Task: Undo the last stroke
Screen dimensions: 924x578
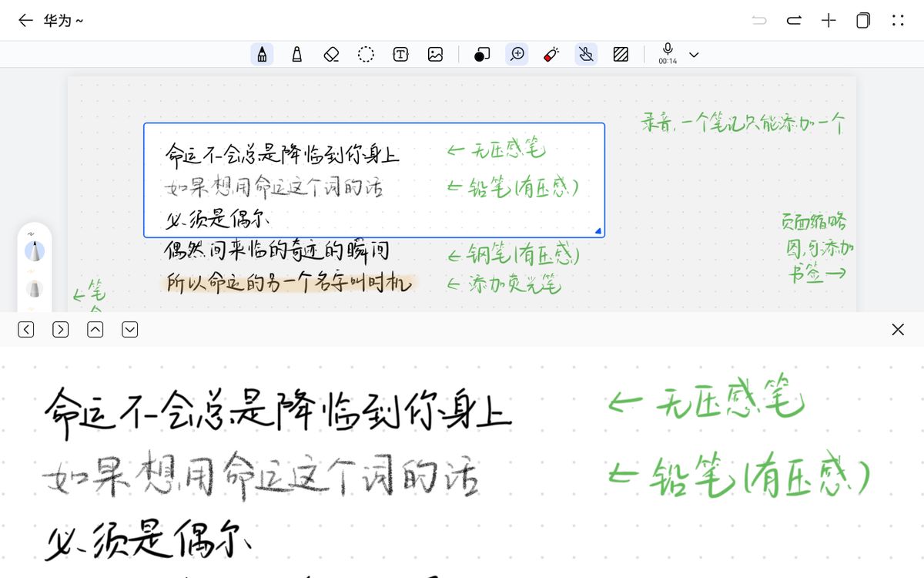Action: [x=758, y=20]
